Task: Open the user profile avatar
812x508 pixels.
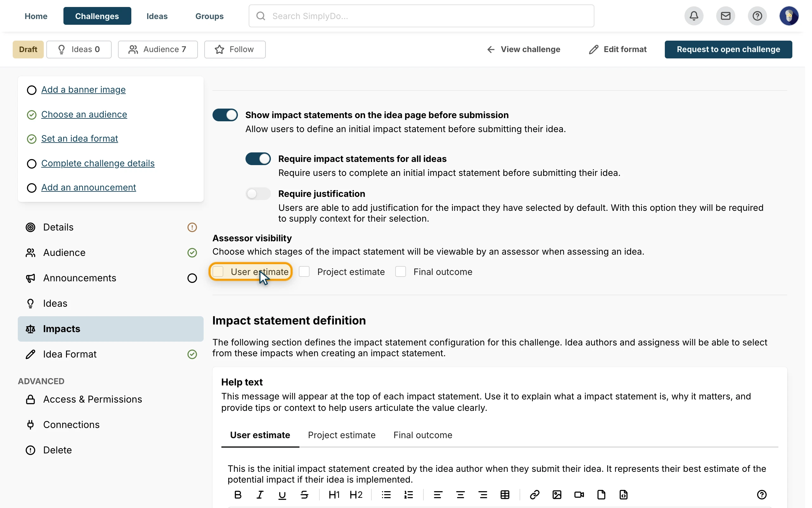Action: pyautogui.click(x=789, y=16)
